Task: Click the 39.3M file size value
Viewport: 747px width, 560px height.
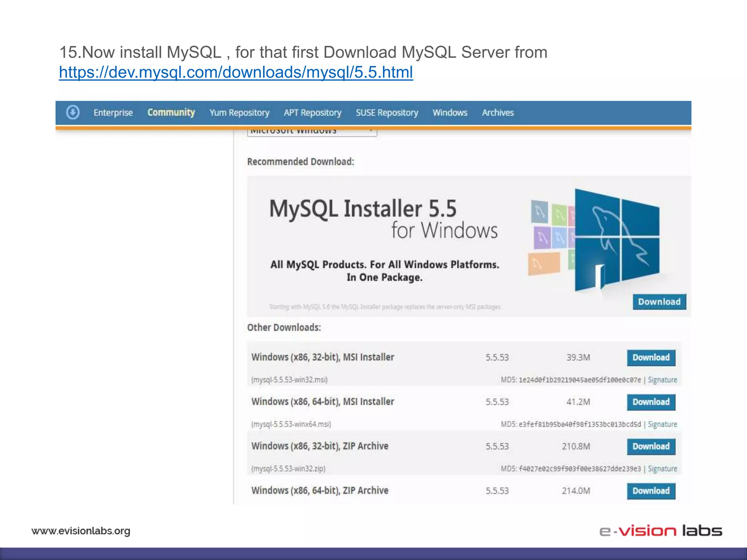Action: click(x=578, y=357)
